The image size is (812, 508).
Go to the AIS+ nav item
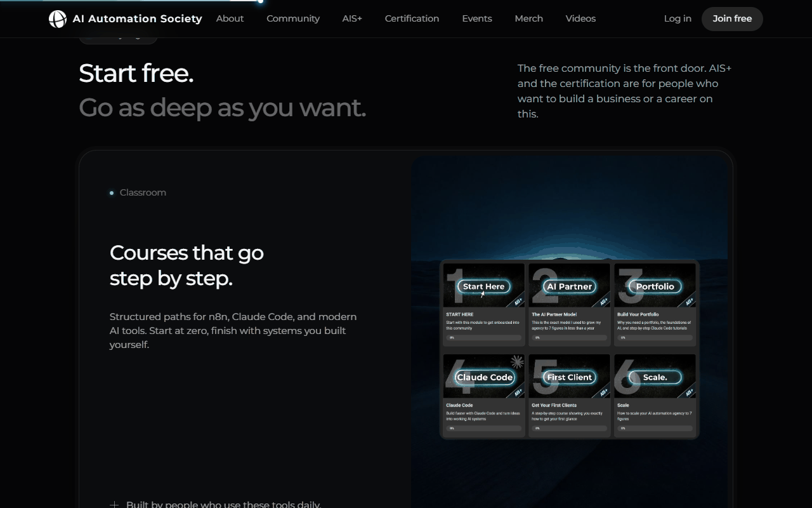point(352,18)
